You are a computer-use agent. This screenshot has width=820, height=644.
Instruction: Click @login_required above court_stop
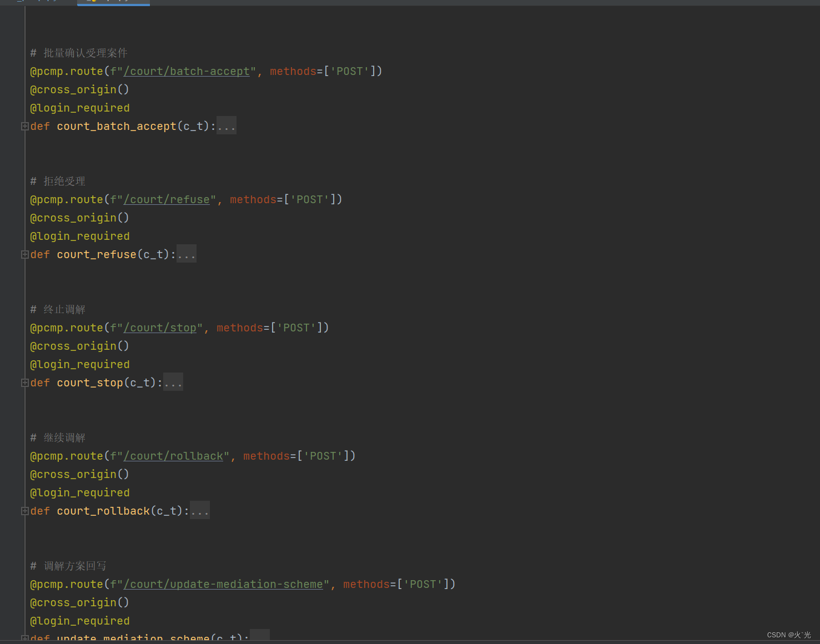(x=80, y=364)
